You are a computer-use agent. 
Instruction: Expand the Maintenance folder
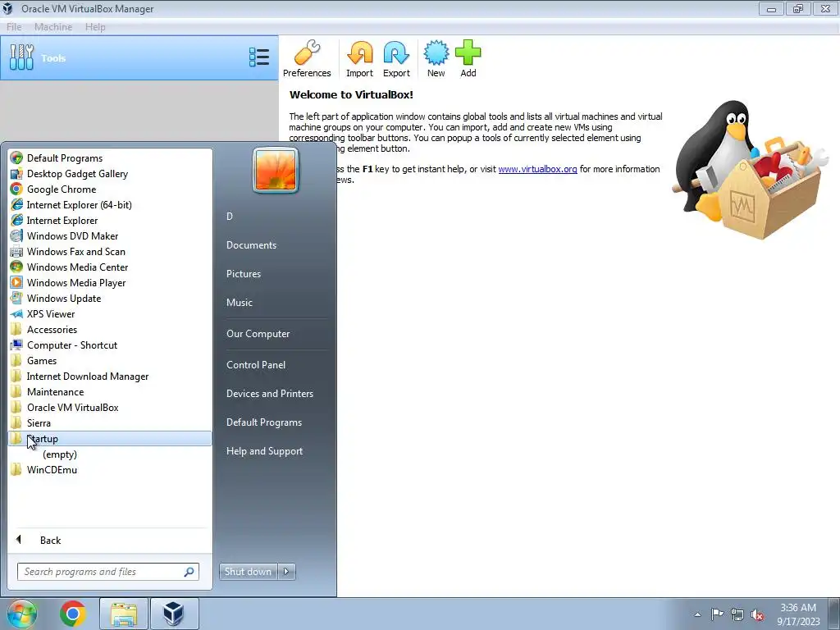click(110, 391)
